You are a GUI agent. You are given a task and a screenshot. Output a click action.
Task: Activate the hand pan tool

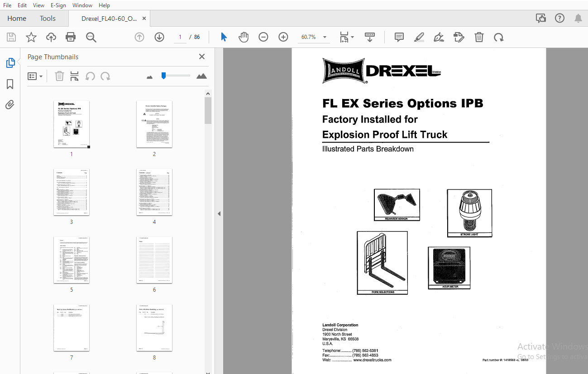[x=244, y=37]
